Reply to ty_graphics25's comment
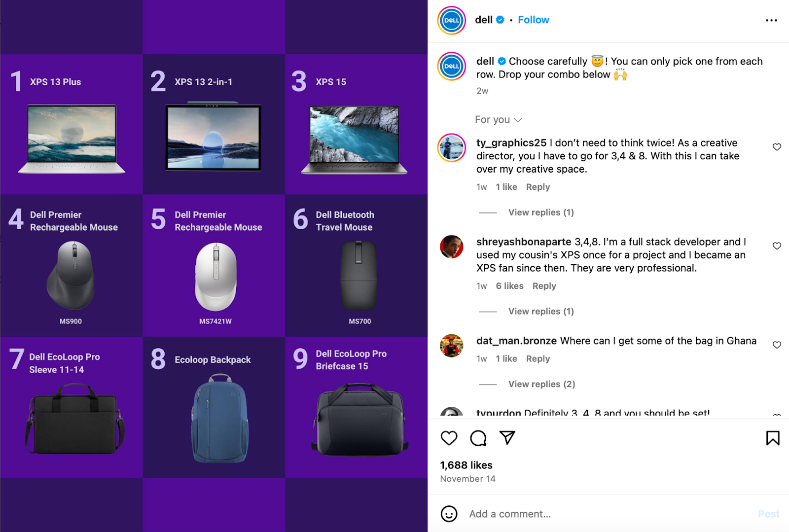 tap(538, 187)
